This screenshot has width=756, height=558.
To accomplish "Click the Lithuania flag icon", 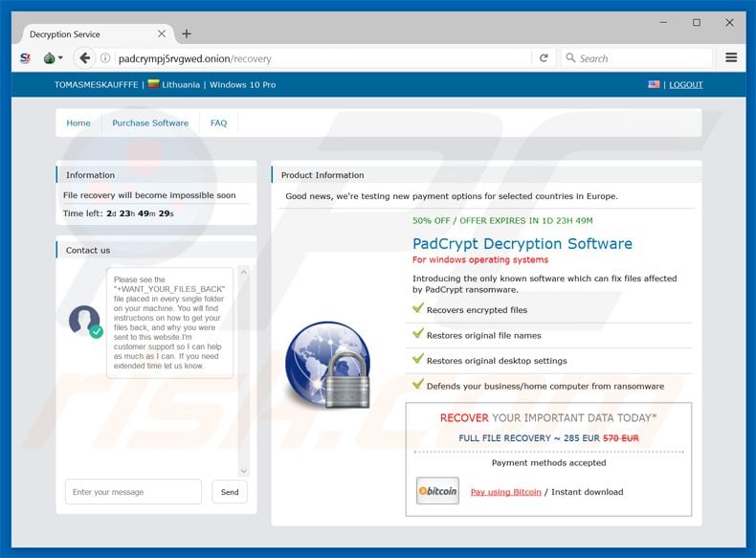I will [153, 84].
